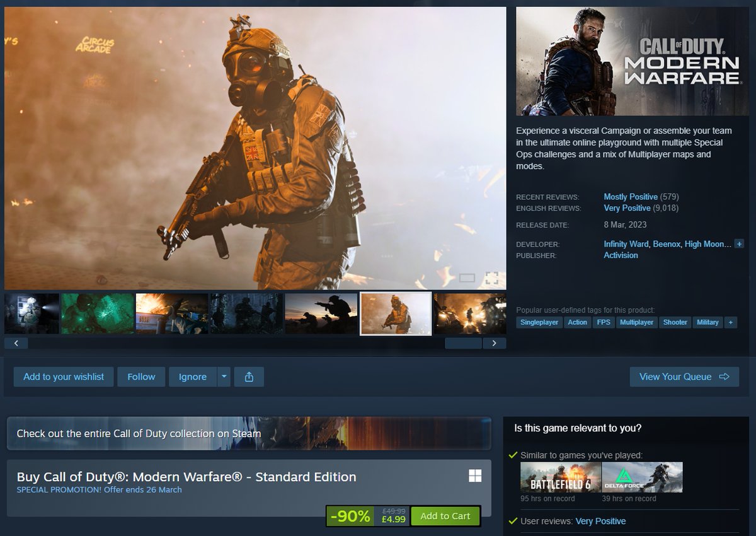Open the Call of Duty collection banner
The width and height of the screenshot is (756, 536).
pos(249,433)
